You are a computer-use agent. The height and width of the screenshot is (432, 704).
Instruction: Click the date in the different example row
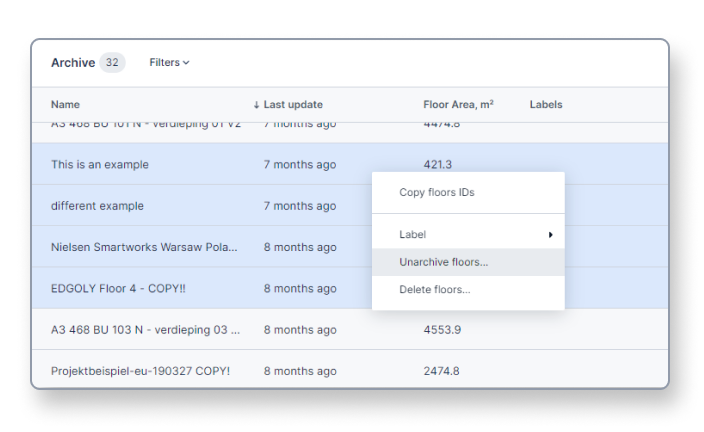pos(300,206)
